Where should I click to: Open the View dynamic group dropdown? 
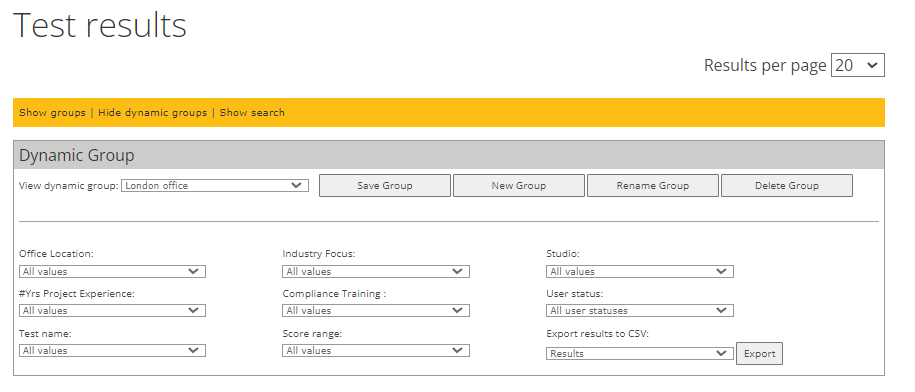(215, 186)
